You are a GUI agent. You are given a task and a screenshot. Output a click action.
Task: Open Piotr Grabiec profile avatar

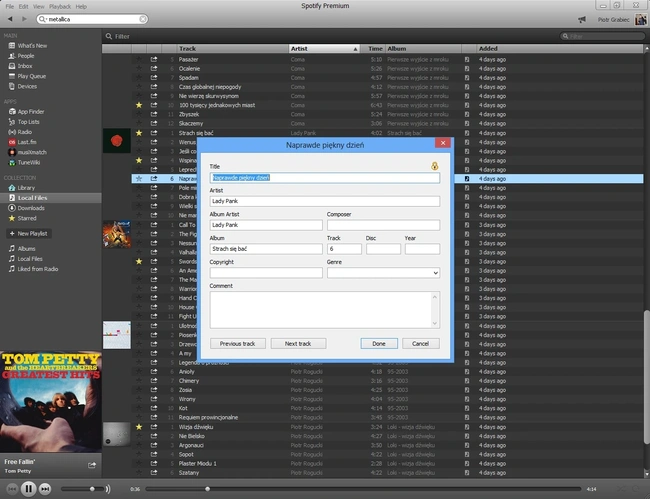(x=640, y=19)
